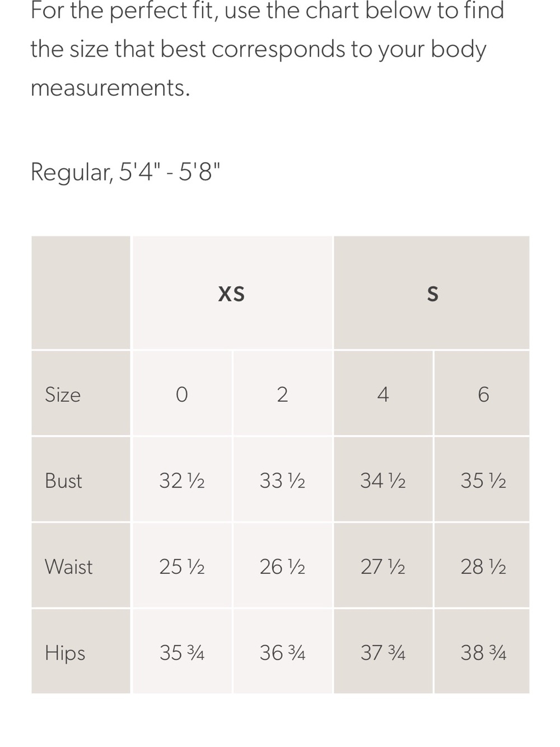Click bust measurement 32 ½
The image size is (560, 747).
point(182,480)
